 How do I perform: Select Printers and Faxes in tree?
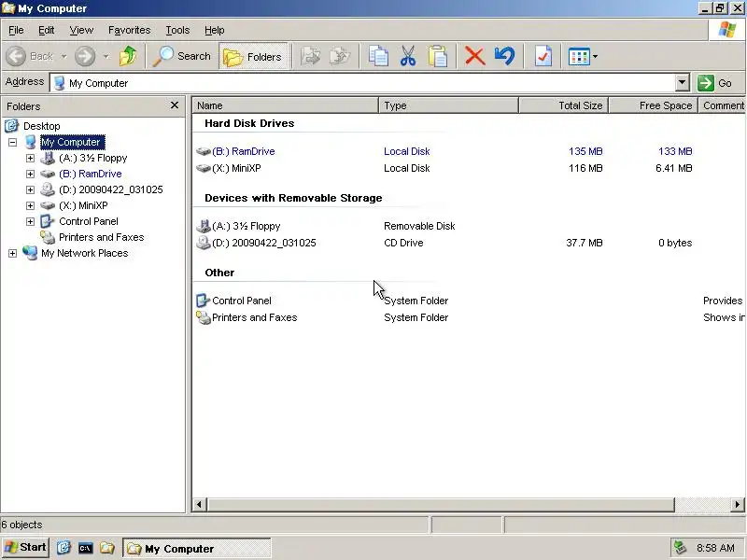coord(101,237)
